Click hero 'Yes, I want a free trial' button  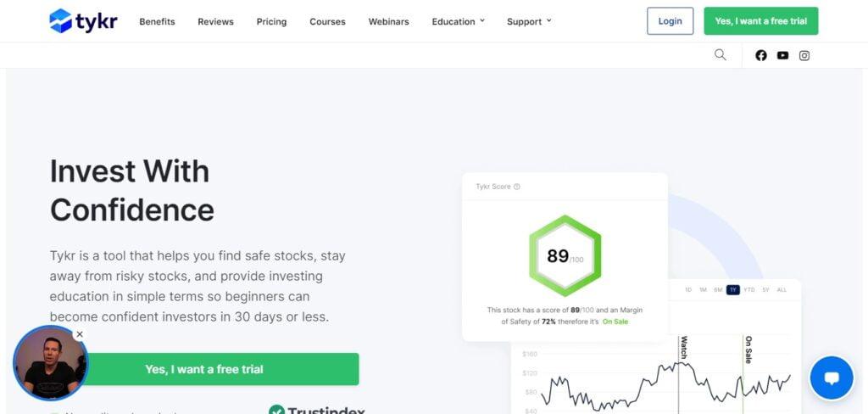(x=204, y=369)
